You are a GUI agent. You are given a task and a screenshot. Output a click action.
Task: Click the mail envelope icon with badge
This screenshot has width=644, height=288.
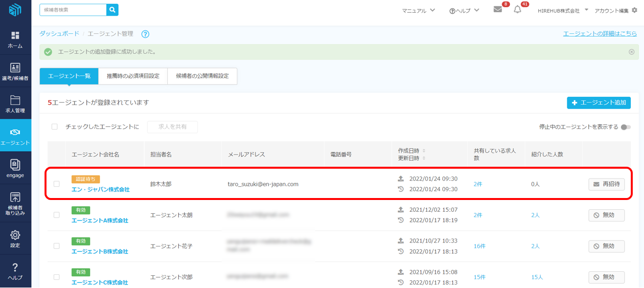498,10
